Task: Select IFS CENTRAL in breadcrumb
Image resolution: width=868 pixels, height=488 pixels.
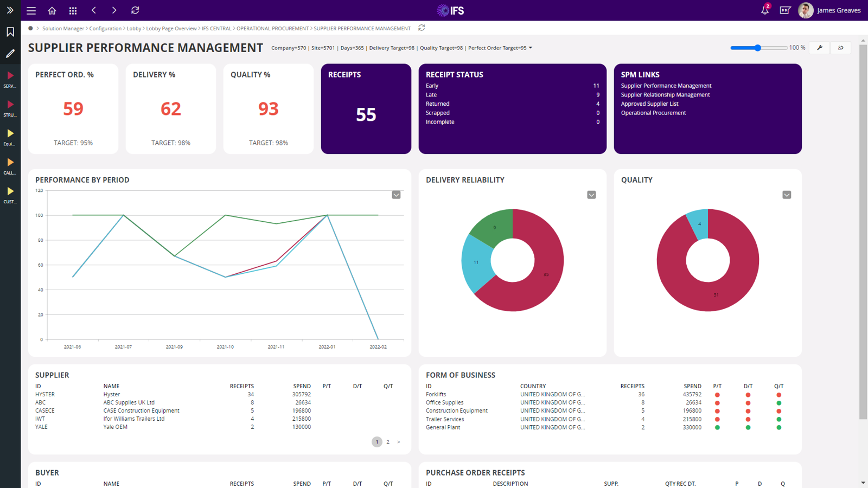Action: 216,28
